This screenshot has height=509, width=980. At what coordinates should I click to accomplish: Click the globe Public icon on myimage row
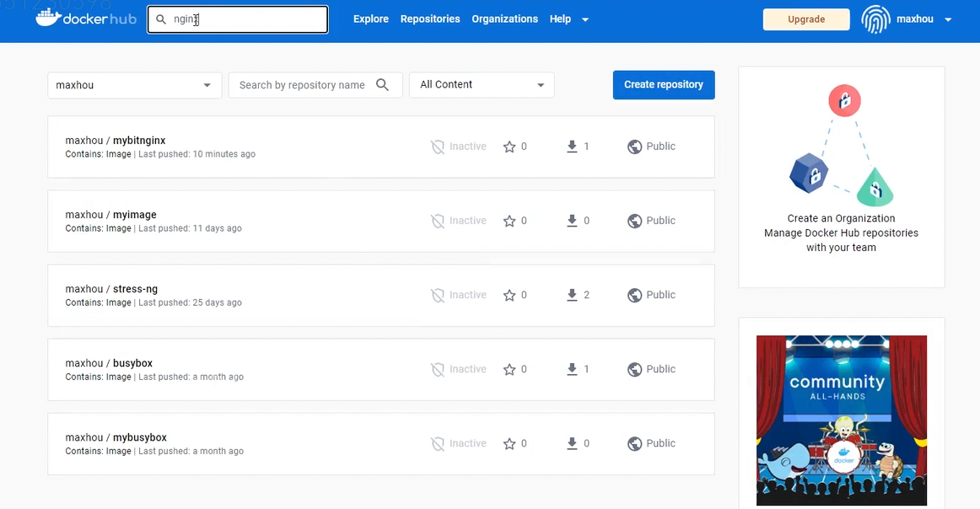pyautogui.click(x=634, y=221)
